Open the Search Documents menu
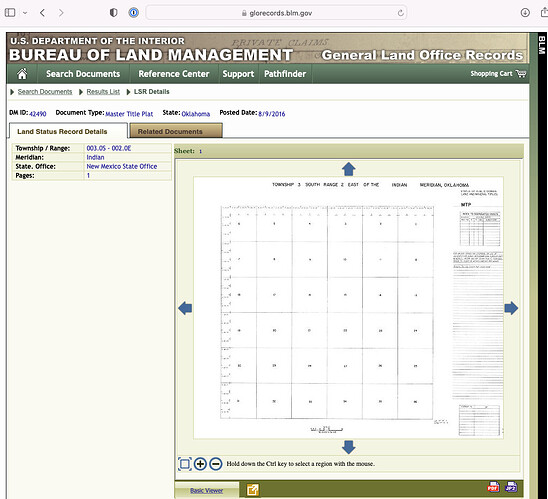548x499 pixels. [x=83, y=74]
